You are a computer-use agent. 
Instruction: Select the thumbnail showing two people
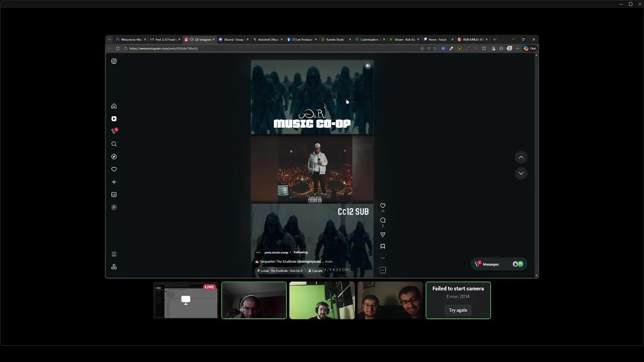390,300
